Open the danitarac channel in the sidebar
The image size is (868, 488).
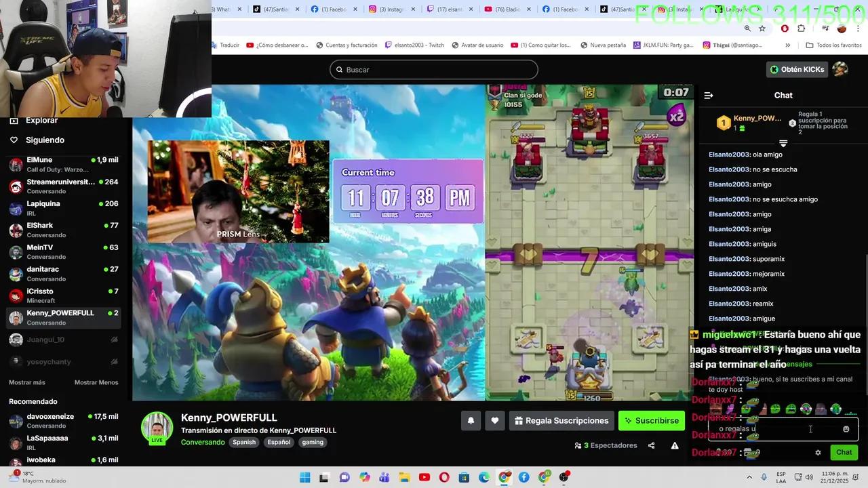click(64, 274)
